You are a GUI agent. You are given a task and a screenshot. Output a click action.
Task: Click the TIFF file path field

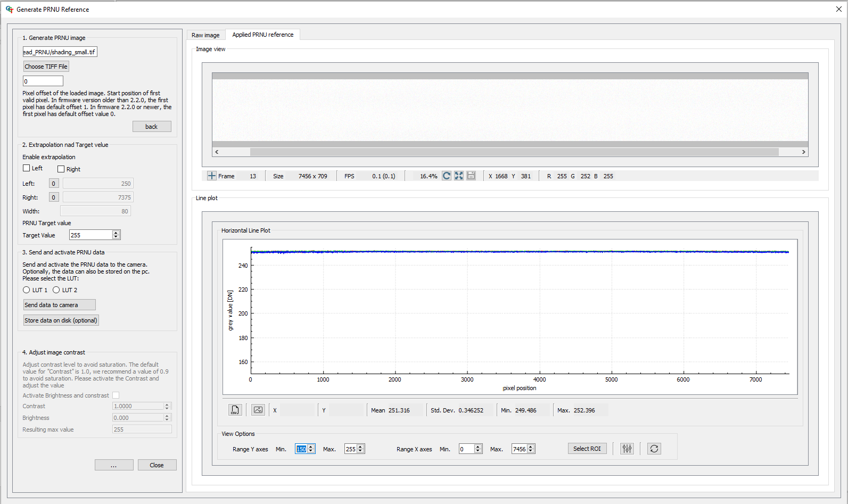(60, 52)
